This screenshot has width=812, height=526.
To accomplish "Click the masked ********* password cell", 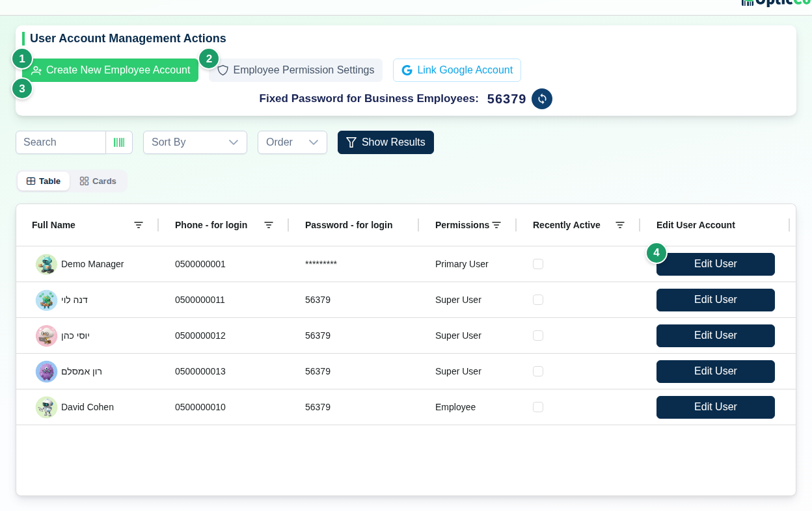I will (321, 263).
